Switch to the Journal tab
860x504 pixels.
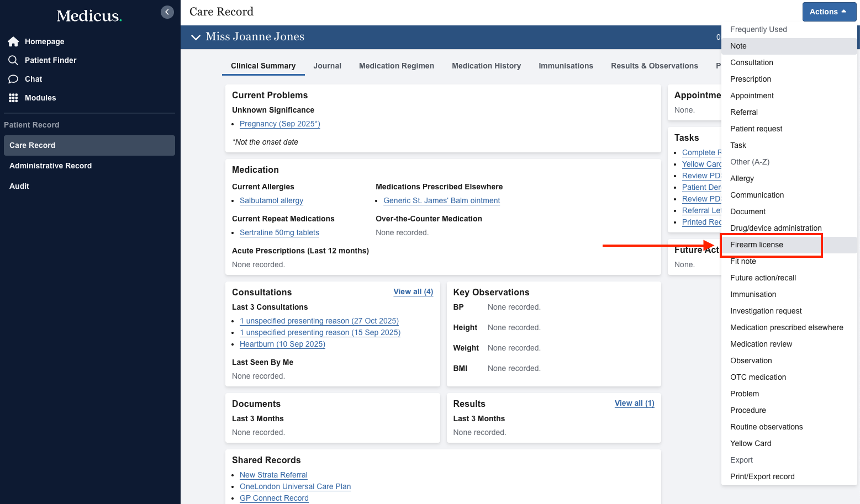(327, 66)
